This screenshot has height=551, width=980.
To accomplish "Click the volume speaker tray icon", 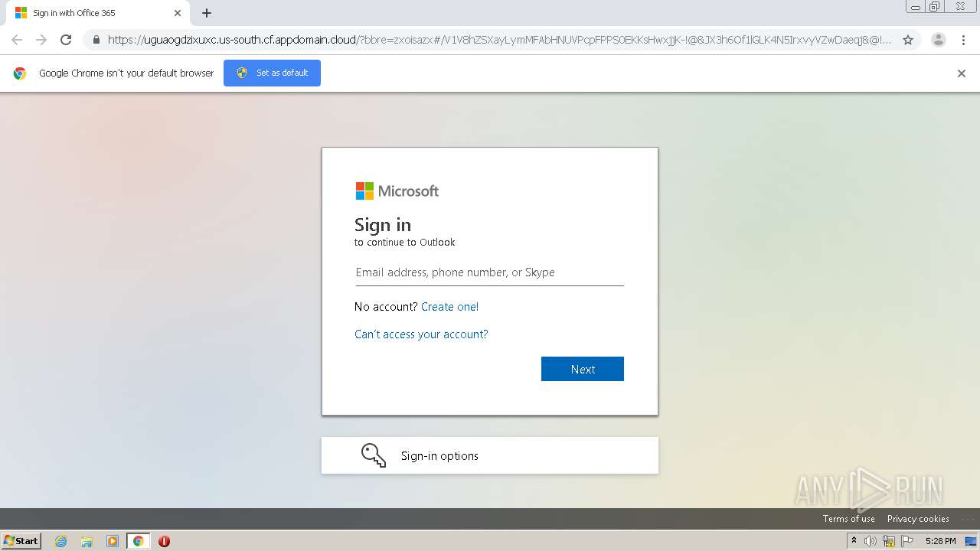I will [871, 541].
